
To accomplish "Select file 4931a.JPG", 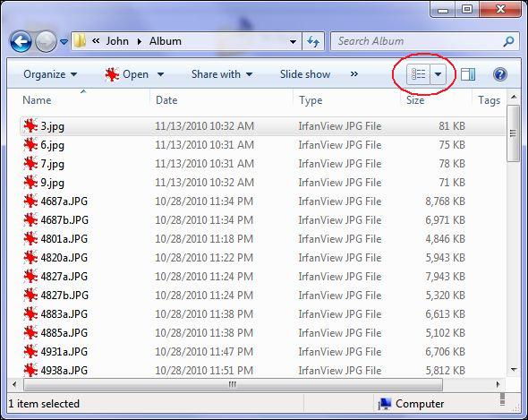I will pyautogui.click(x=64, y=352).
